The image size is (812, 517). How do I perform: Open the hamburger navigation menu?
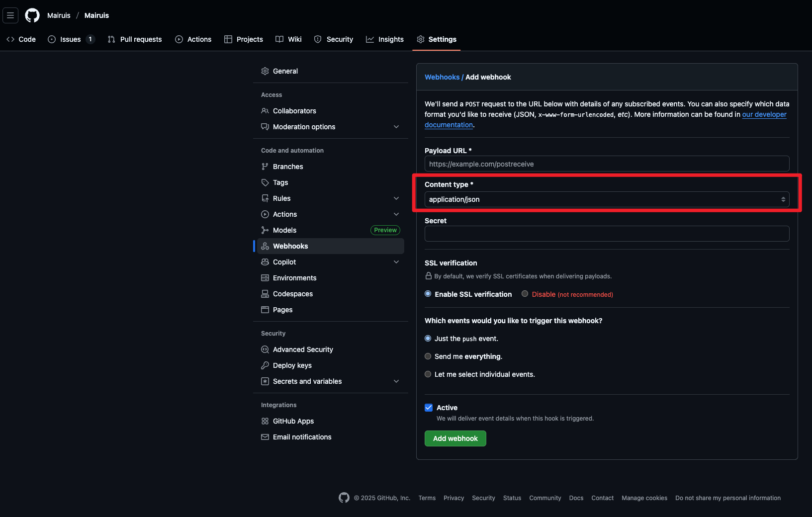pyautogui.click(x=10, y=15)
